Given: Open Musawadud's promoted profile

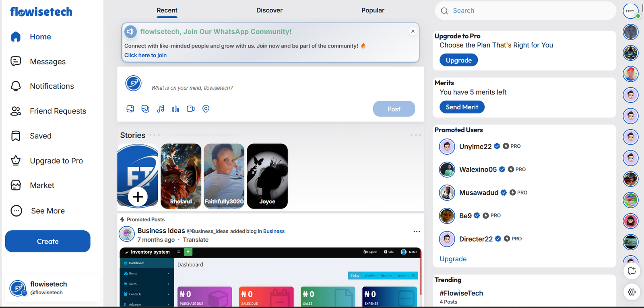Looking at the screenshot, I should click(479, 192).
